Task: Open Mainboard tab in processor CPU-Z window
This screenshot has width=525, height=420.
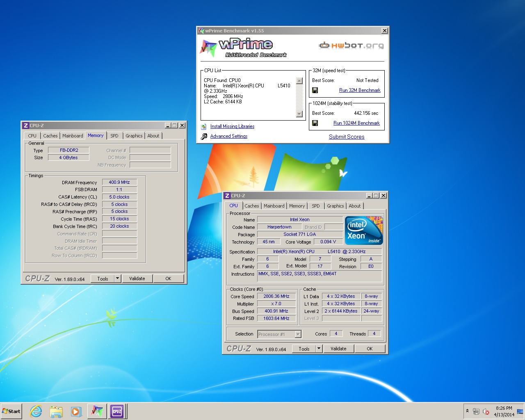Action: point(274,206)
